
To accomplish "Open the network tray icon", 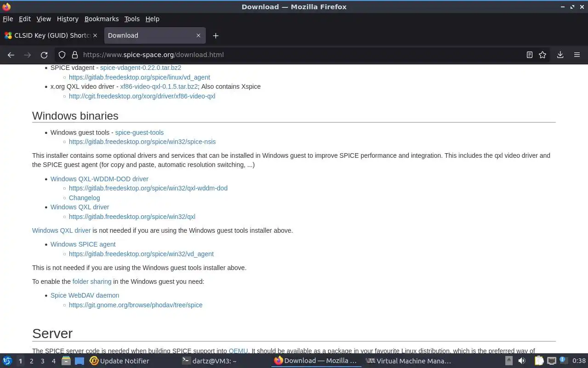I will coord(552,361).
